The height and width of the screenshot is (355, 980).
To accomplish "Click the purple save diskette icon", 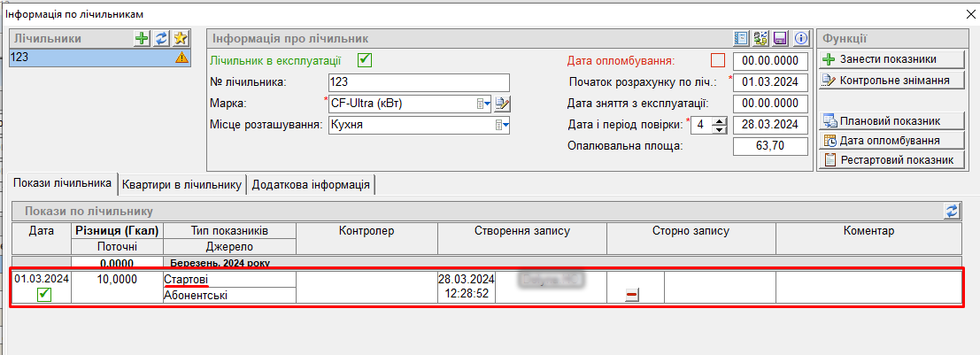I will 781,39.
